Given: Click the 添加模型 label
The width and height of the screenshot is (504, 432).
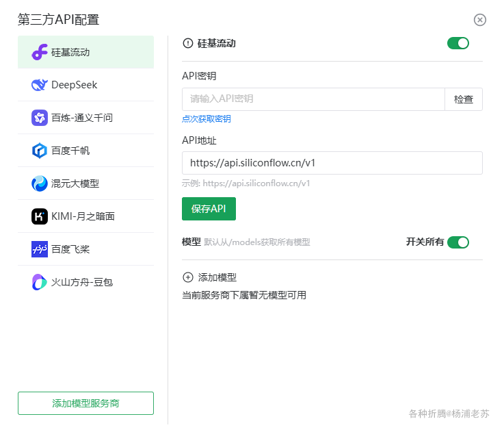Looking at the screenshot, I should click(217, 277).
